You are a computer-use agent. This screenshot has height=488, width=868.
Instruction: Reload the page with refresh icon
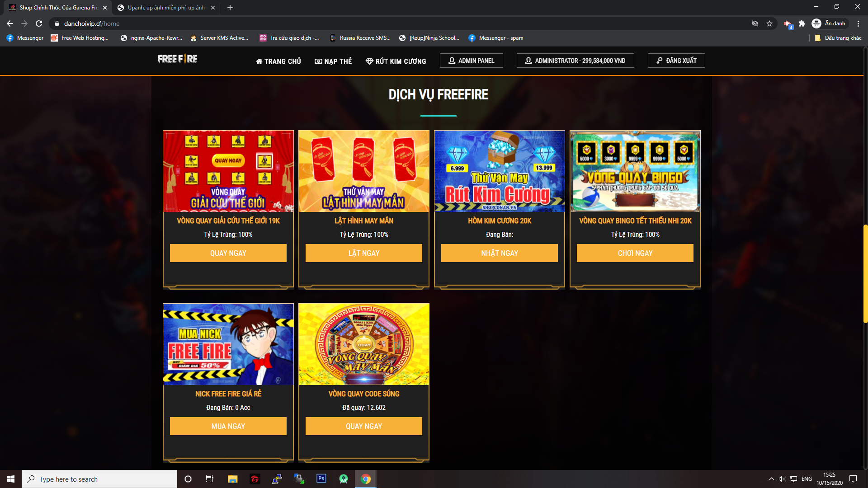click(39, 23)
